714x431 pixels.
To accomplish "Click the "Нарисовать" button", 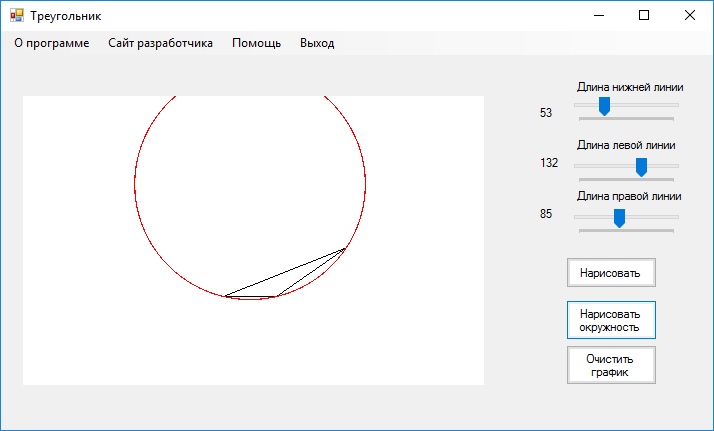I will click(611, 273).
